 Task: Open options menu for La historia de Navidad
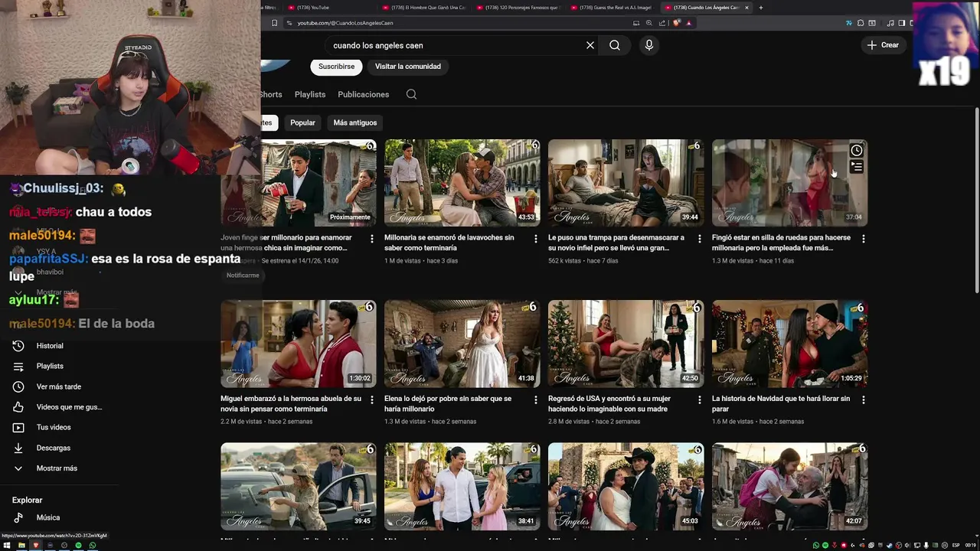[863, 399]
